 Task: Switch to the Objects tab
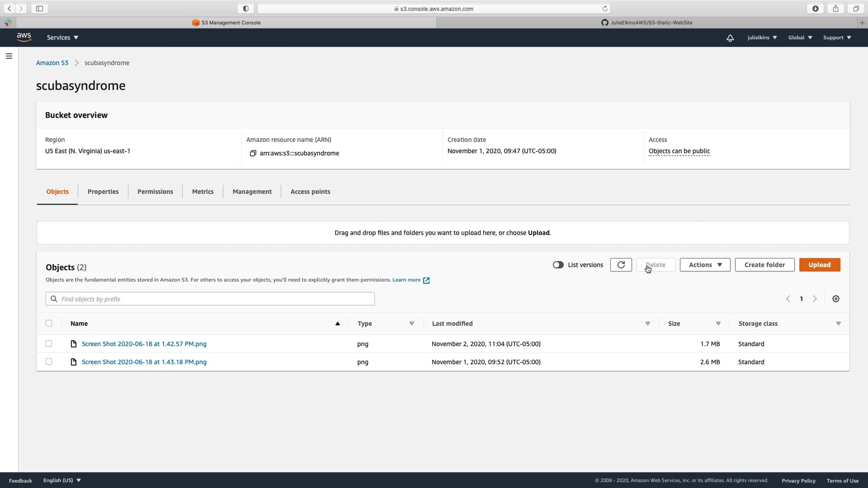[x=57, y=191]
